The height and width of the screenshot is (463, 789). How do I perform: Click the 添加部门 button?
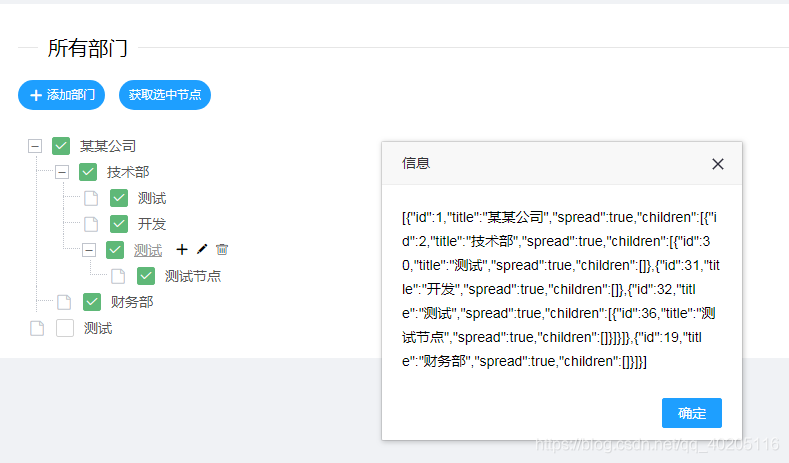[61, 95]
